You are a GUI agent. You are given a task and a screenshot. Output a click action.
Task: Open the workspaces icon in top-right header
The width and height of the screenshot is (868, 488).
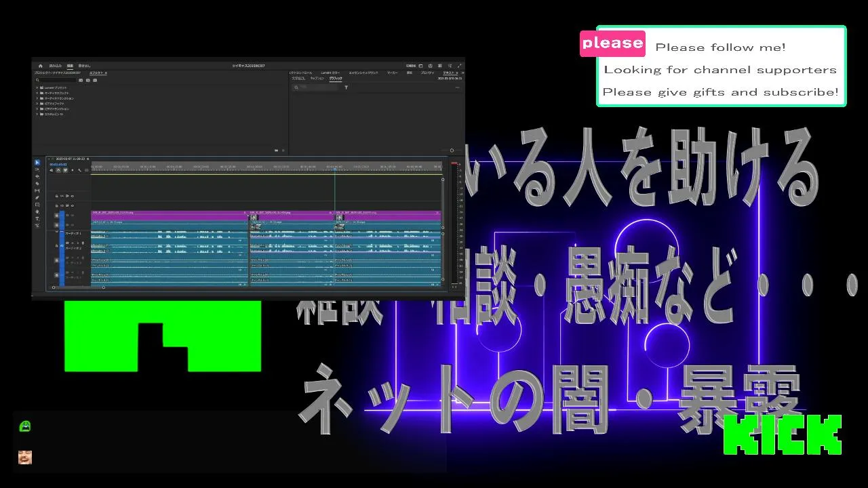tap(420, 66)
